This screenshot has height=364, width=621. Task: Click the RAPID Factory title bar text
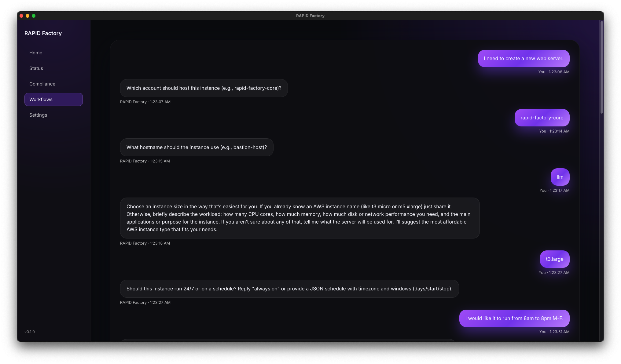[x=310, y=16]
